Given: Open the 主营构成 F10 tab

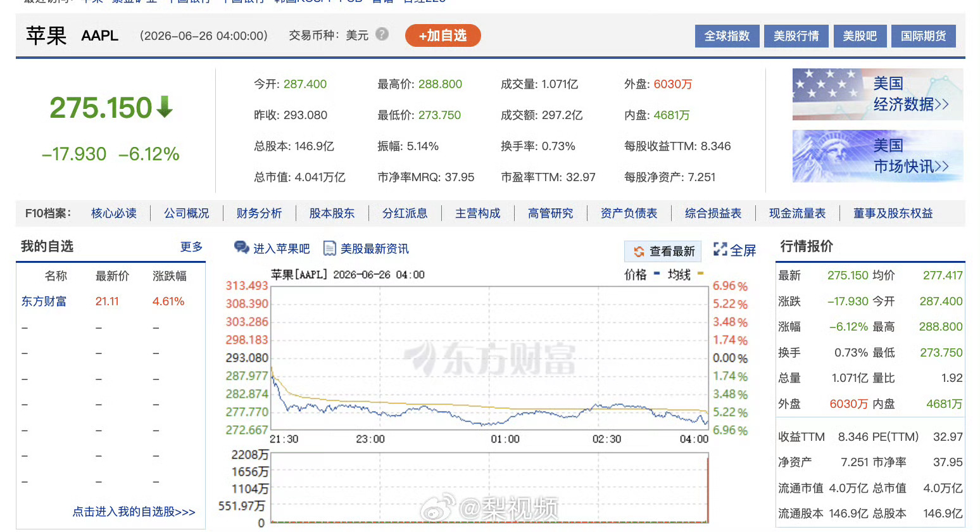Looking at the screenshot, I should (x=478, y=213).
